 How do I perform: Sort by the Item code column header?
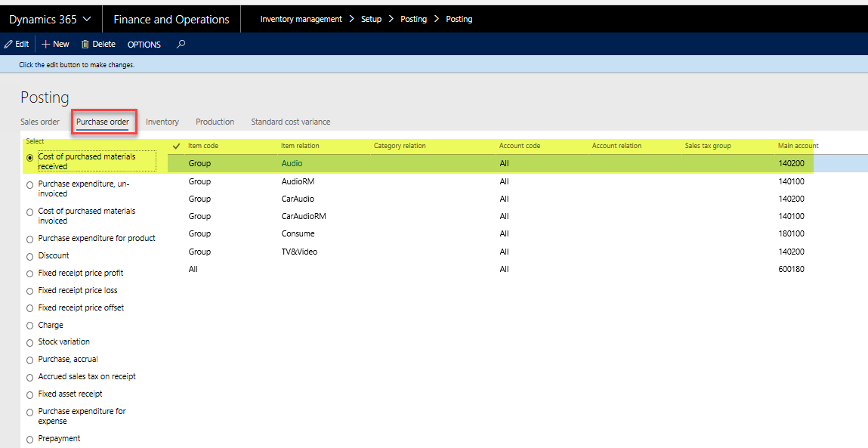[203, 146]
